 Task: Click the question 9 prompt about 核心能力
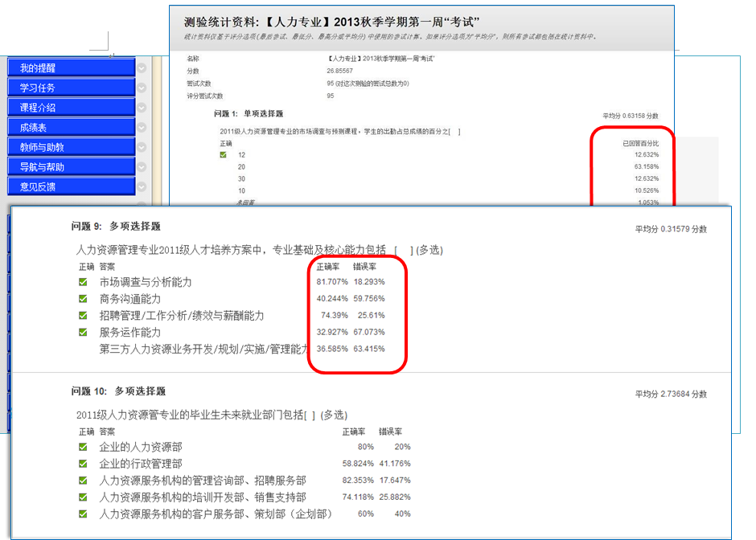(260, 250)
